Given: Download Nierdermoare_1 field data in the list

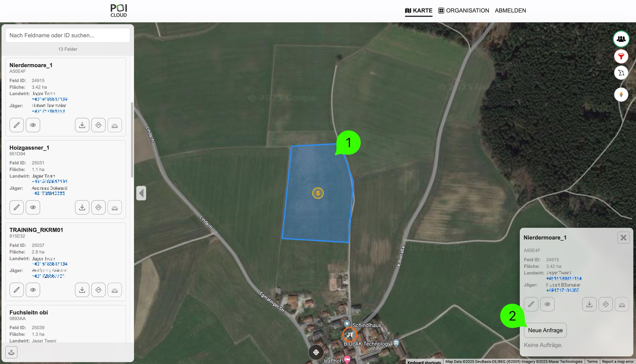Looking at the screenshot, I should [82, 125].
